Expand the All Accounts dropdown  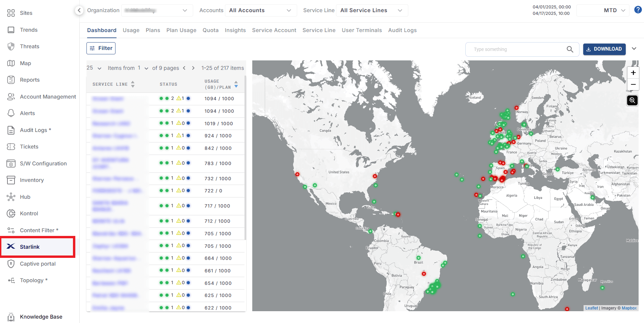(x=260, y=10)
